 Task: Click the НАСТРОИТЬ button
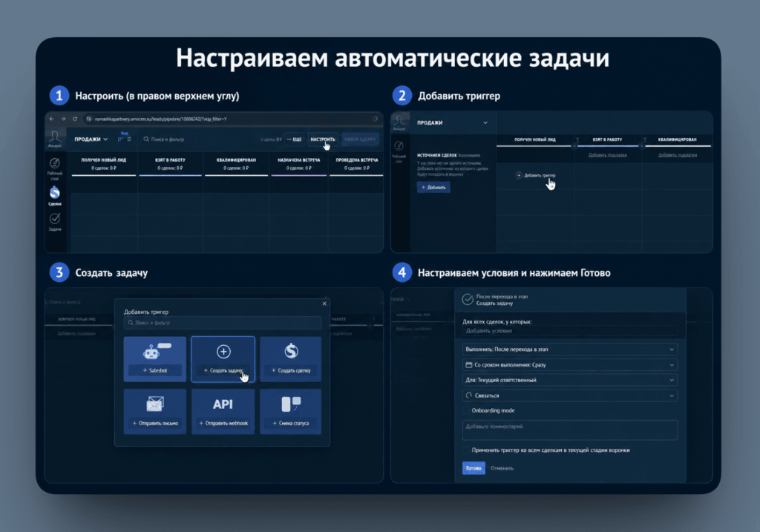click(x=323, y=139)
